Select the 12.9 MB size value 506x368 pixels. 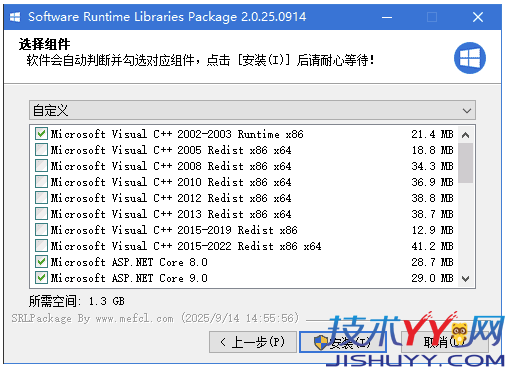[432, 230]
